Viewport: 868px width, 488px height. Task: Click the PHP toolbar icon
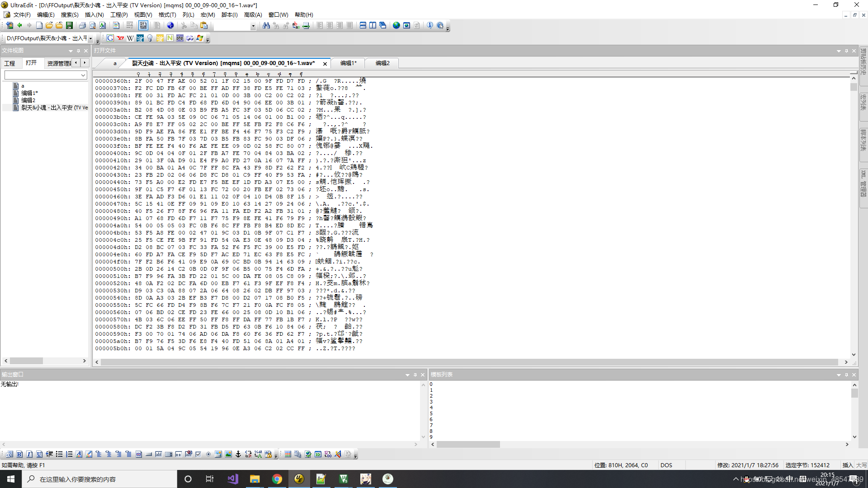pyautogui.click(x=180, y=38)
